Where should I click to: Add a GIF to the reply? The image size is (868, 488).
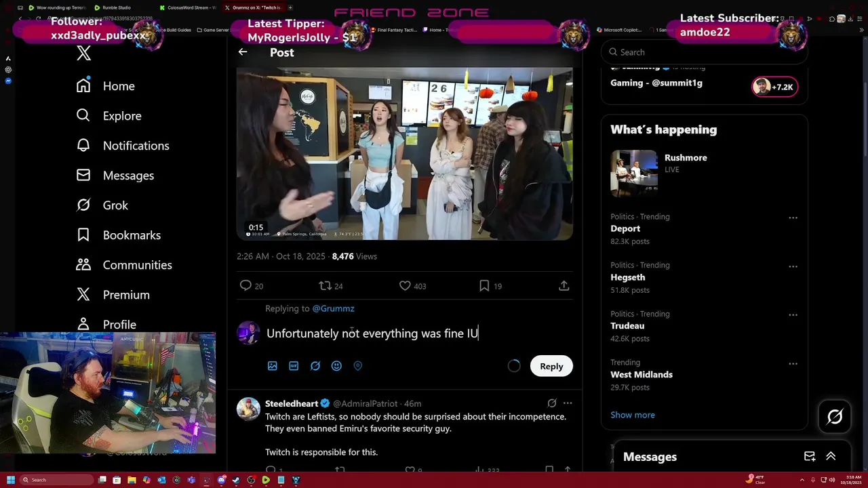tap(294, 366)
